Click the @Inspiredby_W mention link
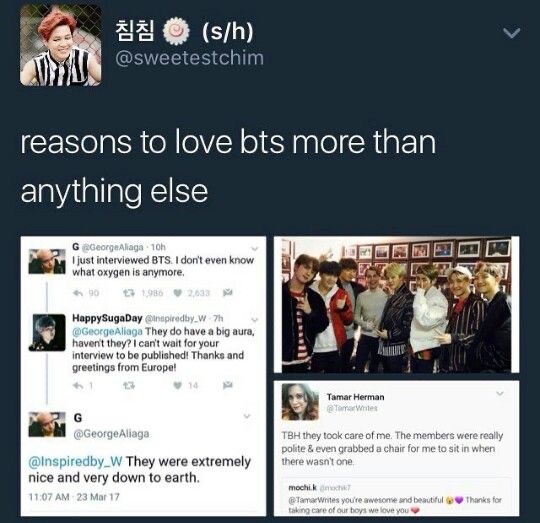 tap(75, 461)
